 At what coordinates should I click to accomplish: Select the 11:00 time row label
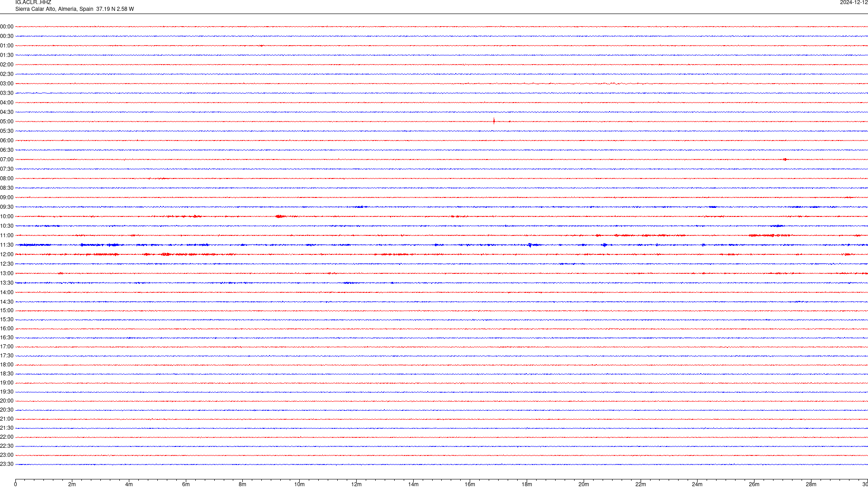coord(7,235)
